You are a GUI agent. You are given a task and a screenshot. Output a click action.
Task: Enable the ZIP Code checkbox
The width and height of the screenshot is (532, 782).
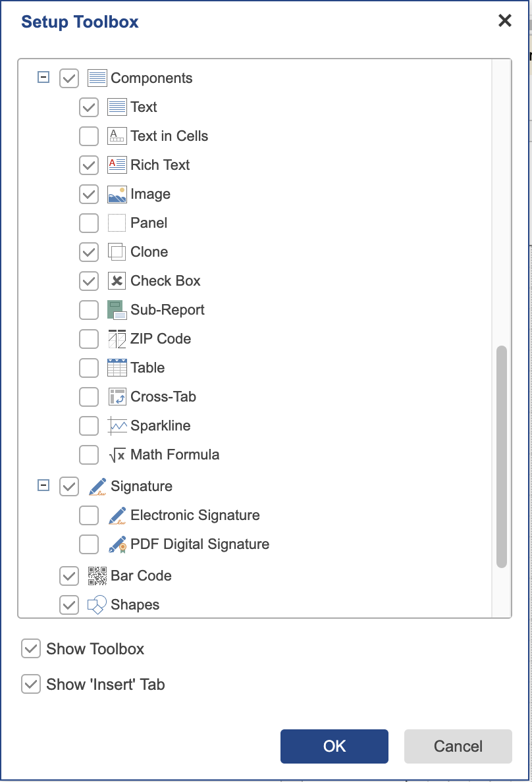pyautogui.click(x=89, y=338)
